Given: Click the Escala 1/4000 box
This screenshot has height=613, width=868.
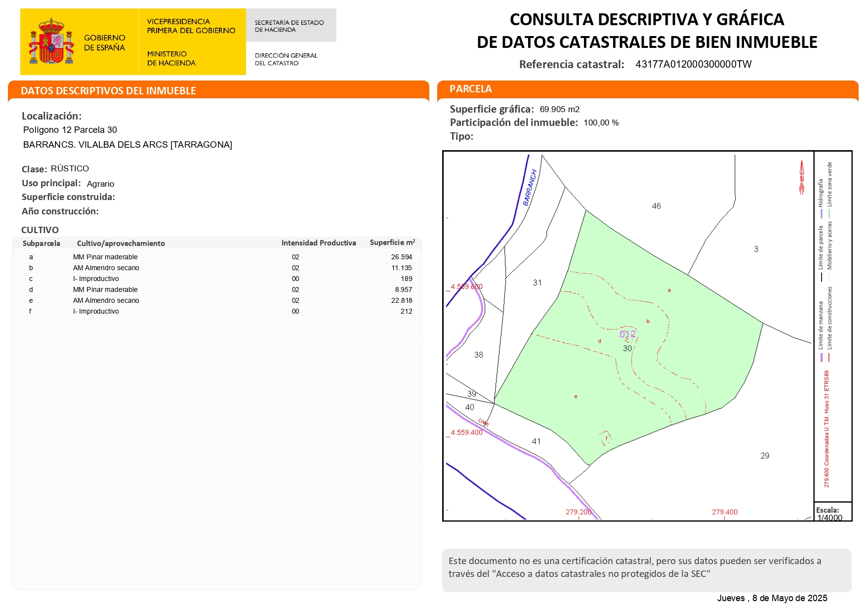Looking at the screenshot, I should pyautogui.click(x=832, y=513).
